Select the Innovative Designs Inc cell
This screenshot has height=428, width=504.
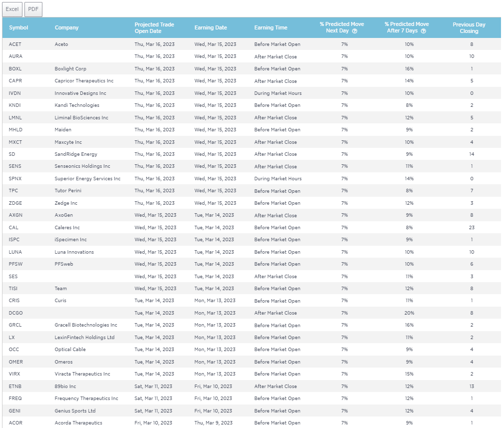click(80, 93)
